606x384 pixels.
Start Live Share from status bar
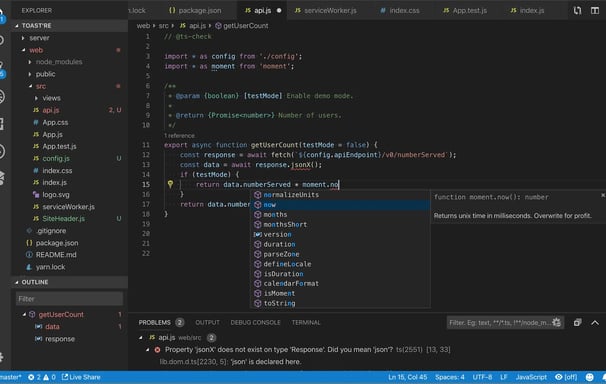[81, 377]
